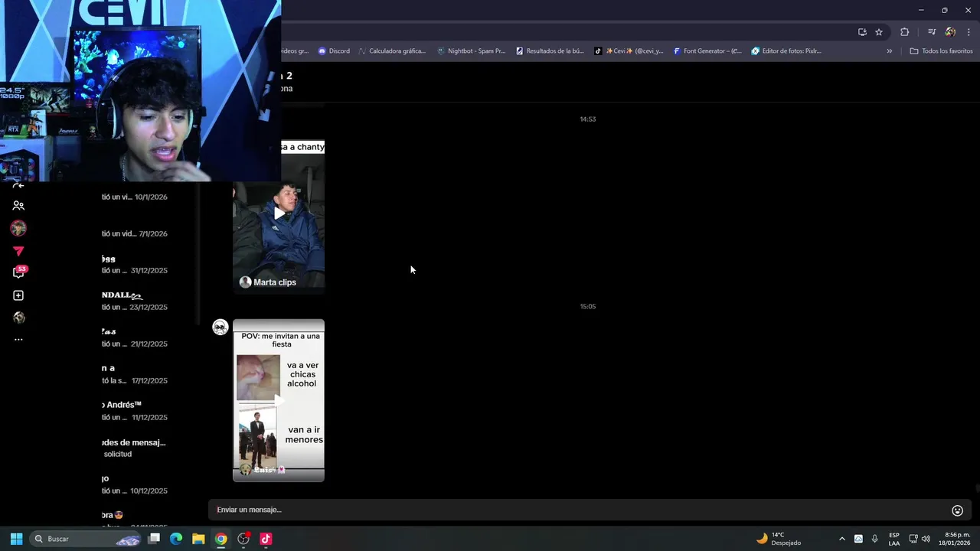Screen dimensions: 980x551
Task: Open the pink TikTok Live Studio taskbar icon
Action: [x=266, y=539]
